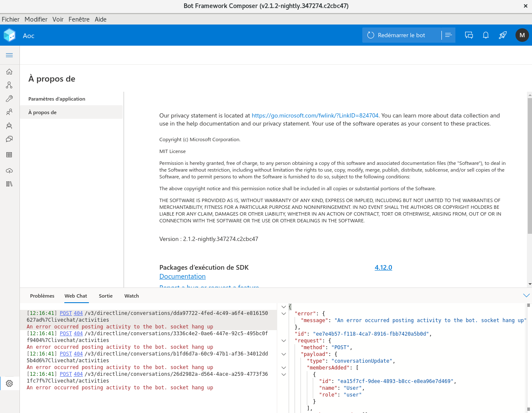
Task: Expand the restart bot dropdown arrow
Action: (448, 35)
